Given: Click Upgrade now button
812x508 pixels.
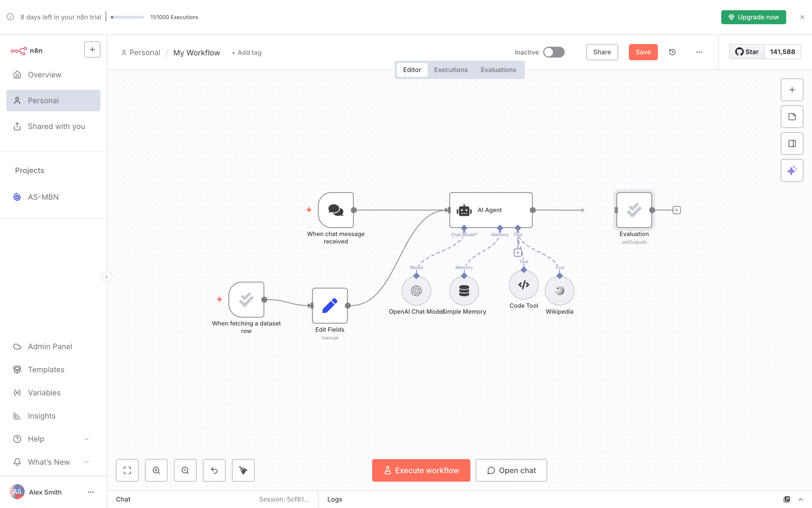Looking at the screenshot, I should (754, 17).
